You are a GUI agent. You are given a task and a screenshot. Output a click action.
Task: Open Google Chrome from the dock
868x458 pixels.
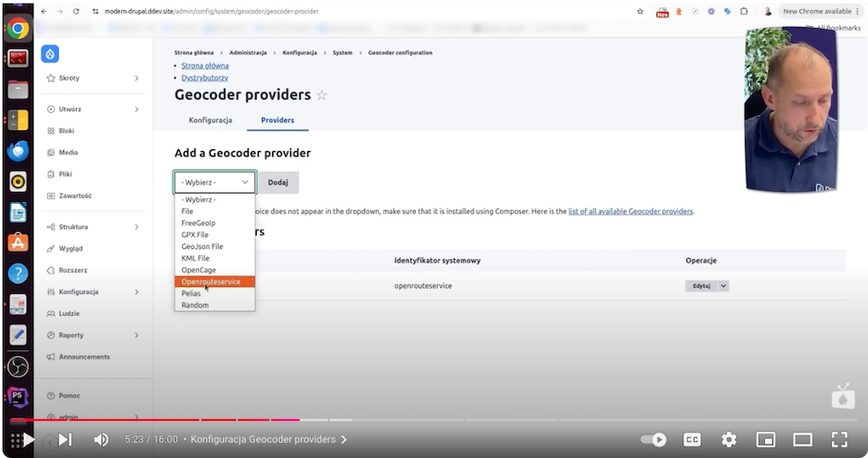[x=18, y=28]
